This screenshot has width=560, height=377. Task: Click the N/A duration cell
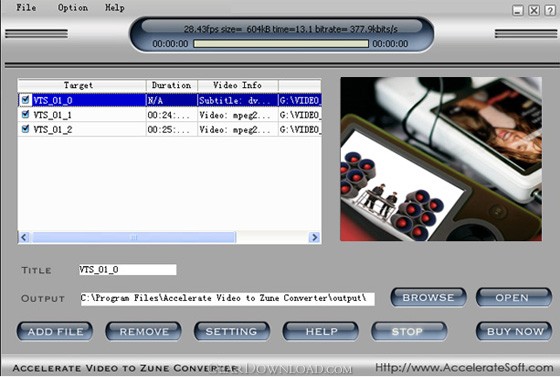(171, 100)
